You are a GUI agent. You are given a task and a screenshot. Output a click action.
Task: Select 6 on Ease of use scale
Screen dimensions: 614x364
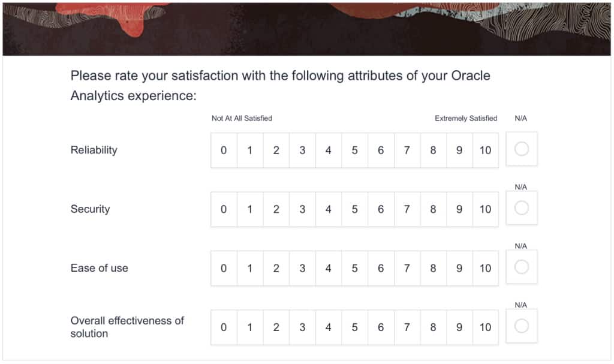click(381, 268)
